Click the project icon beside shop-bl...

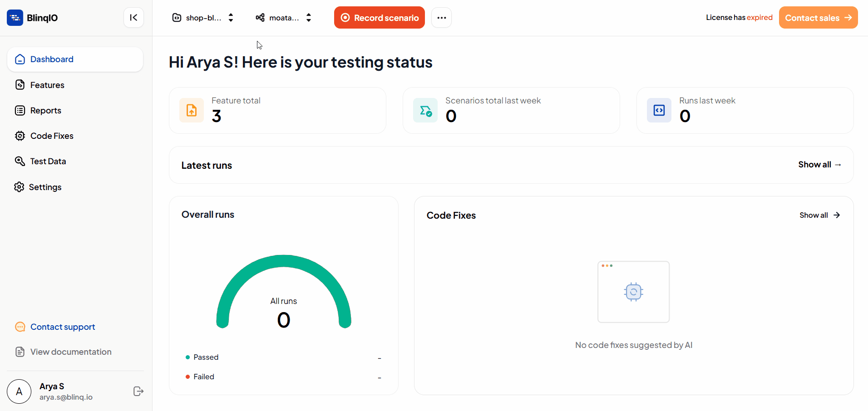(177, 18)
